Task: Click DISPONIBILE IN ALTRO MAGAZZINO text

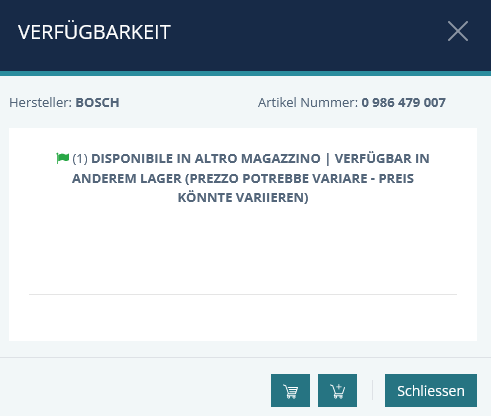Action: (x=206, y=159)
